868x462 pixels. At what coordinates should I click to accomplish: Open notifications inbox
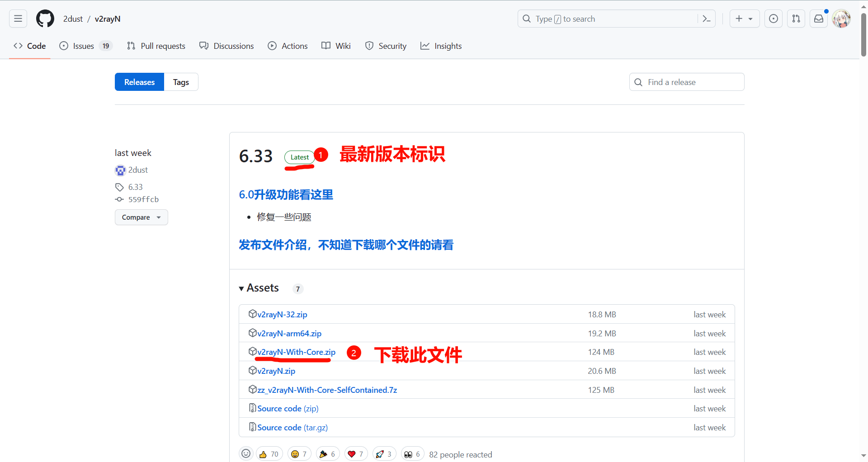819,19
